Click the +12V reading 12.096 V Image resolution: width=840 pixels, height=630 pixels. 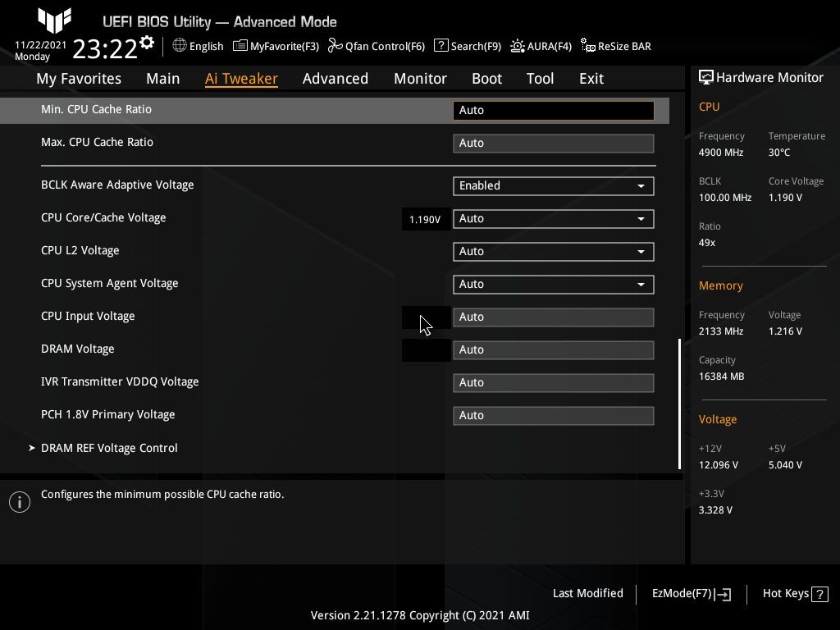click(719, 465)
